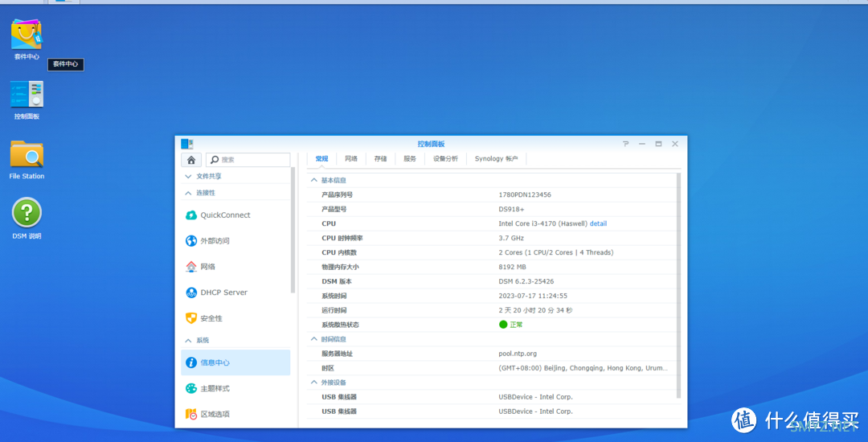Viewport: 868px width, 442px height.
Task: Click the 3.7 GHz value
Action: click(511, 238)
